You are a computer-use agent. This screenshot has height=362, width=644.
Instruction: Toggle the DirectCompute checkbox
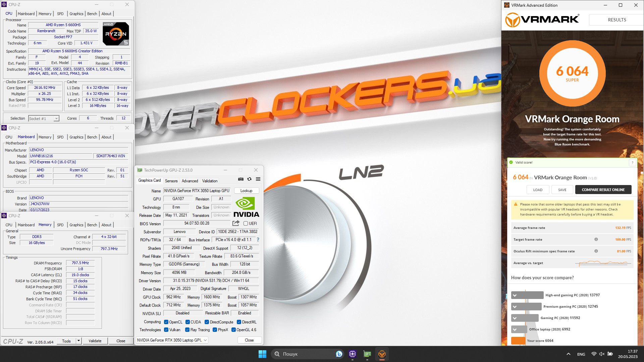[207, 322]
